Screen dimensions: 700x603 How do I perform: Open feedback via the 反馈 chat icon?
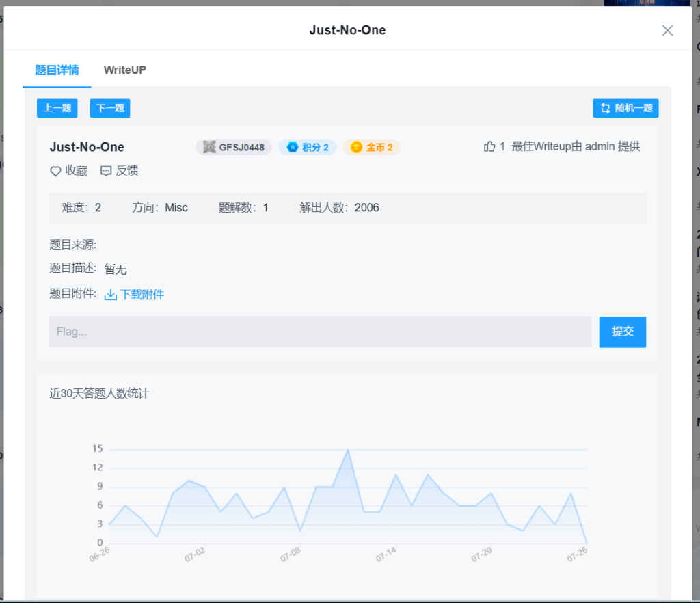click(x=106, y=172)
